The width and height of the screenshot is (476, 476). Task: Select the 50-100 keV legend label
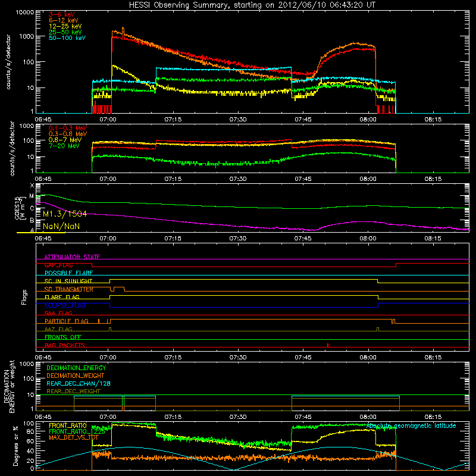67,38
